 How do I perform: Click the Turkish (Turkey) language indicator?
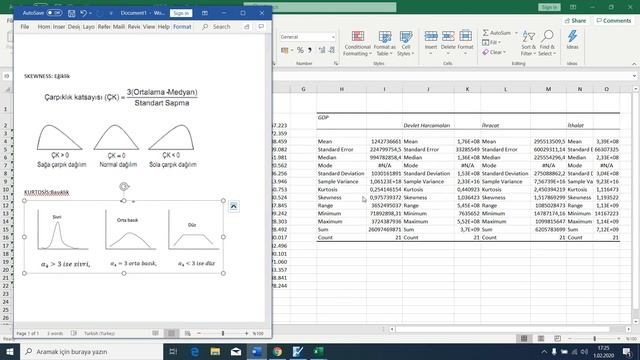point(99,333)
